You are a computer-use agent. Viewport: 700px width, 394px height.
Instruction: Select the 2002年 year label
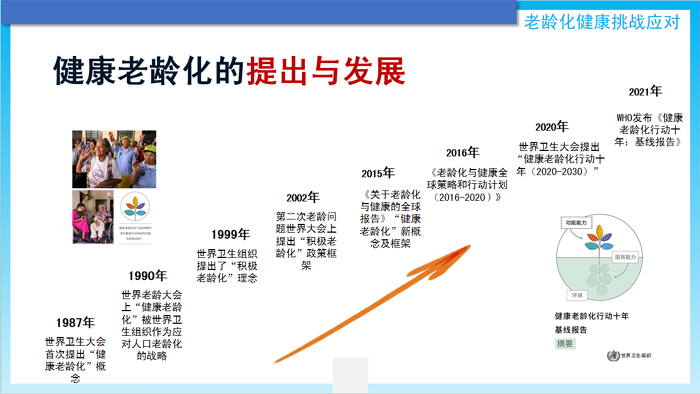(303, 197)
